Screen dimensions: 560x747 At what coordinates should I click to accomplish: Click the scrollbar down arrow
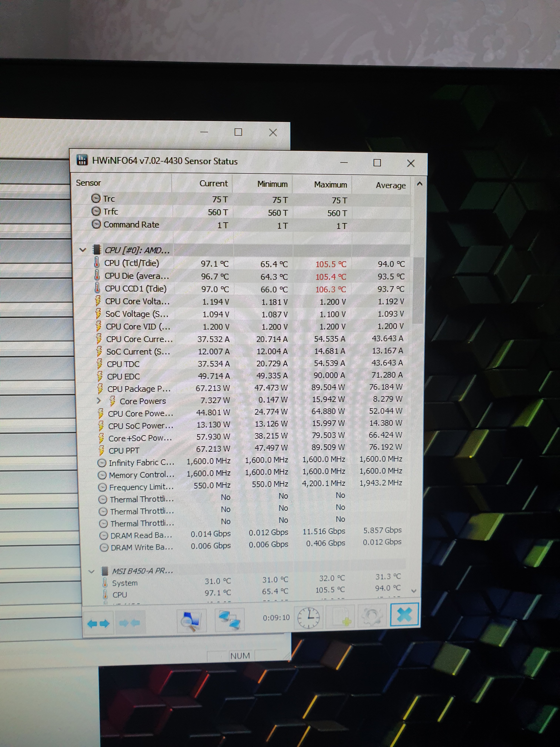tap(414, 591)
